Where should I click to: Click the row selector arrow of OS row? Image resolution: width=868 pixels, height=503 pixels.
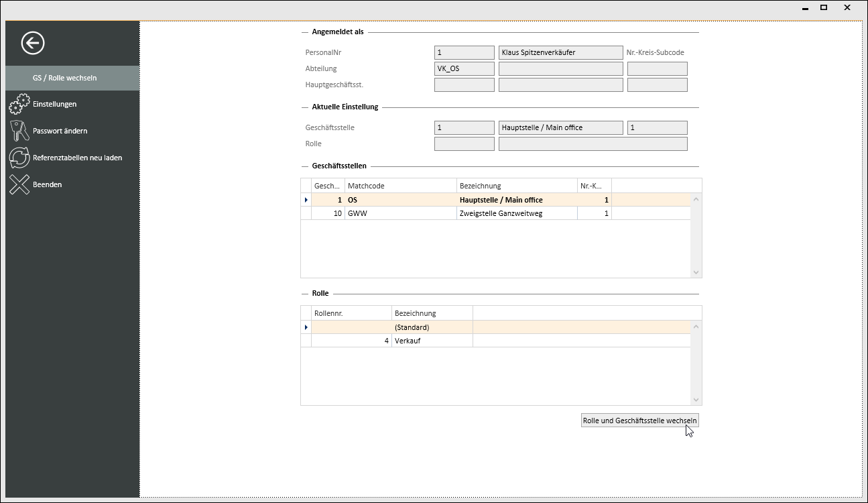(306, 200)
